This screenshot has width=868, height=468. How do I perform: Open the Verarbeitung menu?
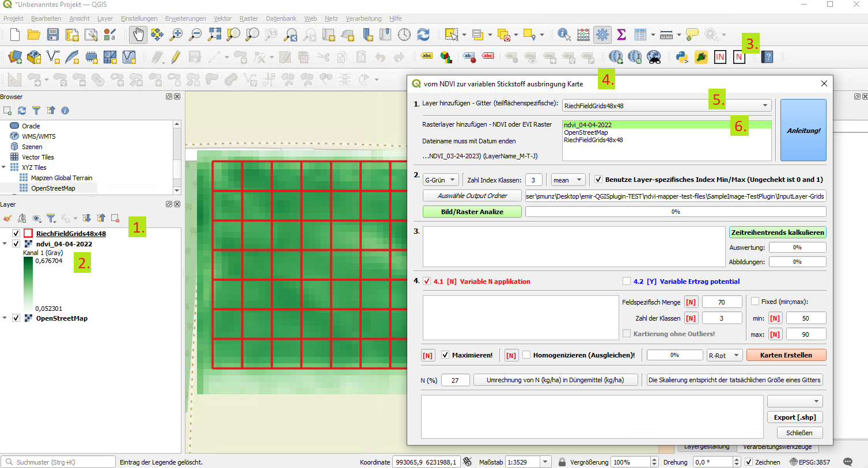point(363,18)
